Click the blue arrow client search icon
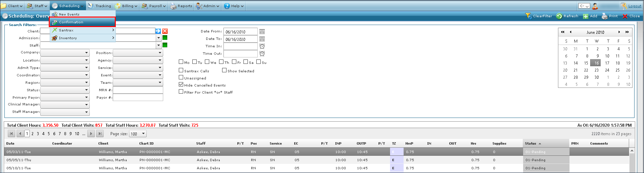The width and height of the screenshot is (644, 173). click(x=158, y=31)
